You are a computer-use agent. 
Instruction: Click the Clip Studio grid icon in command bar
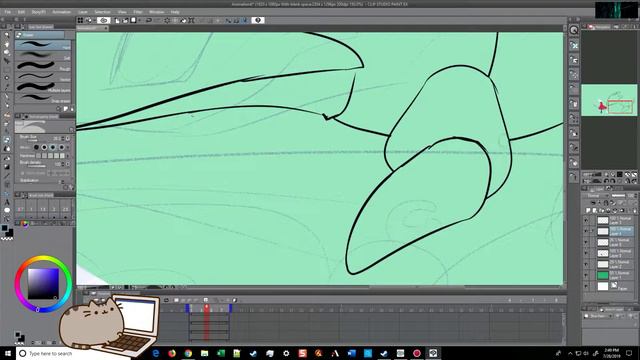point(80,20)
